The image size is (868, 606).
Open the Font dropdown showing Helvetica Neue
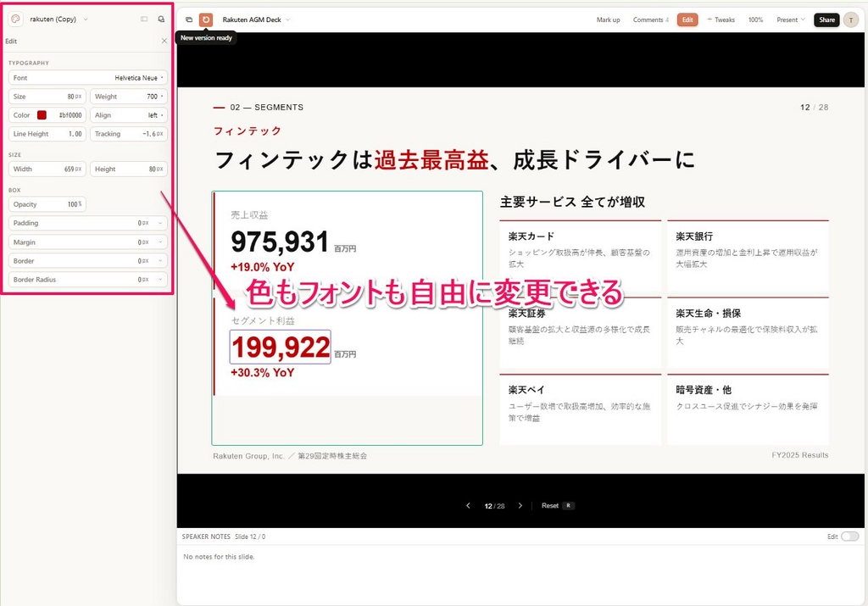click(x=88, y=78)
